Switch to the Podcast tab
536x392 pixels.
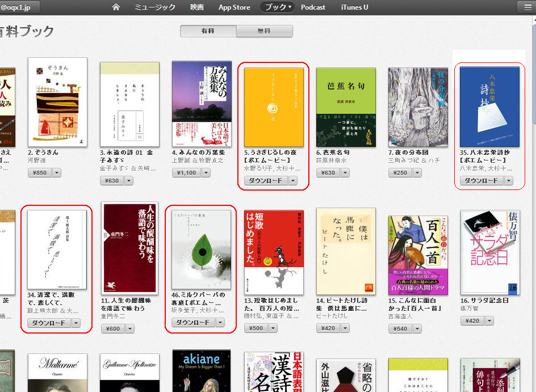point(313,7)
